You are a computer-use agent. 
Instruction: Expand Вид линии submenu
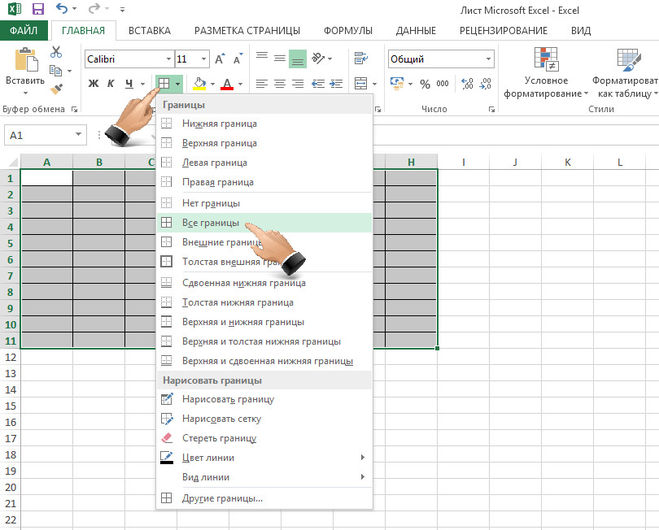pyautogui.click(x=264, y=477)
